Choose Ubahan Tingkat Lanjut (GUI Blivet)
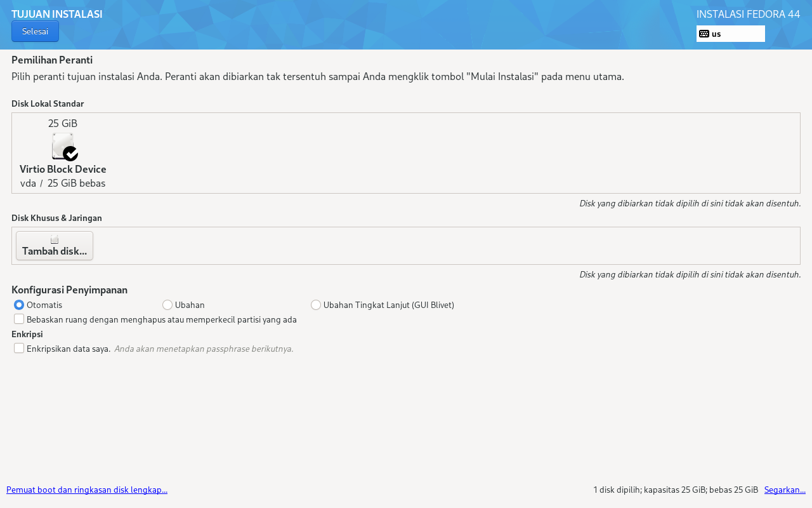The image size is (812, 508). click(316, 305)
